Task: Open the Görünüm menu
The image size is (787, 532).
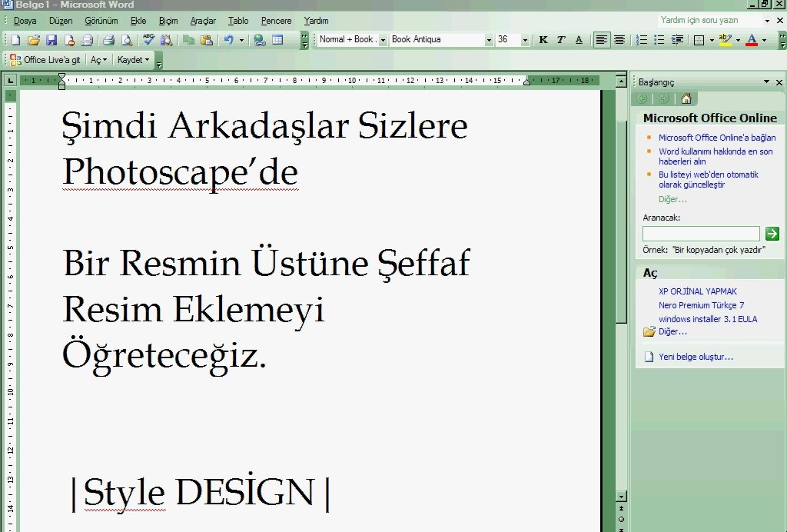Action: tap(101, 21)
